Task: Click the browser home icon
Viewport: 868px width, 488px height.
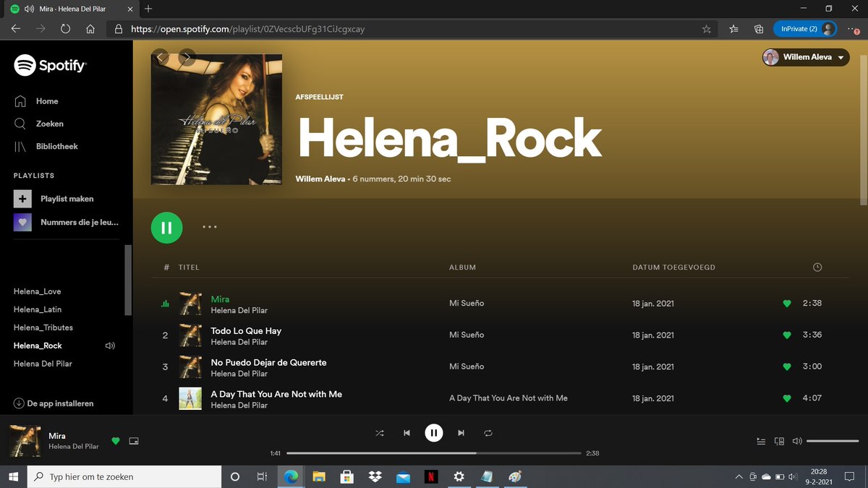Action: [90, 29]
